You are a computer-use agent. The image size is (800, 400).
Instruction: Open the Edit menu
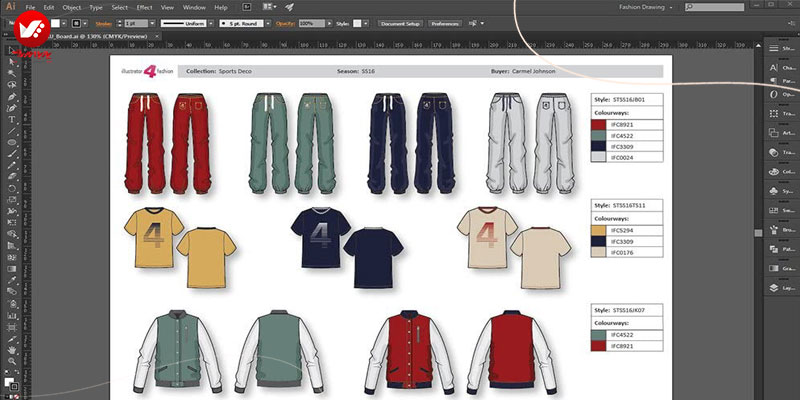[49, 8]
